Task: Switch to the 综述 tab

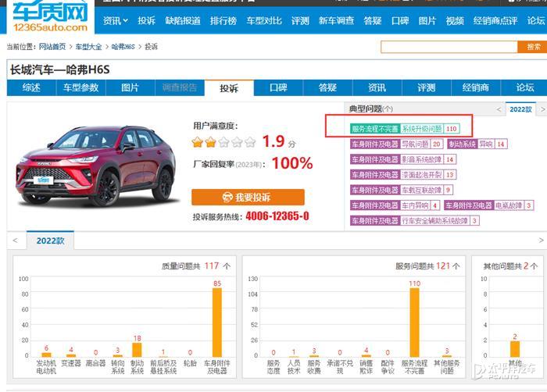Action: [x=31, y=87]
